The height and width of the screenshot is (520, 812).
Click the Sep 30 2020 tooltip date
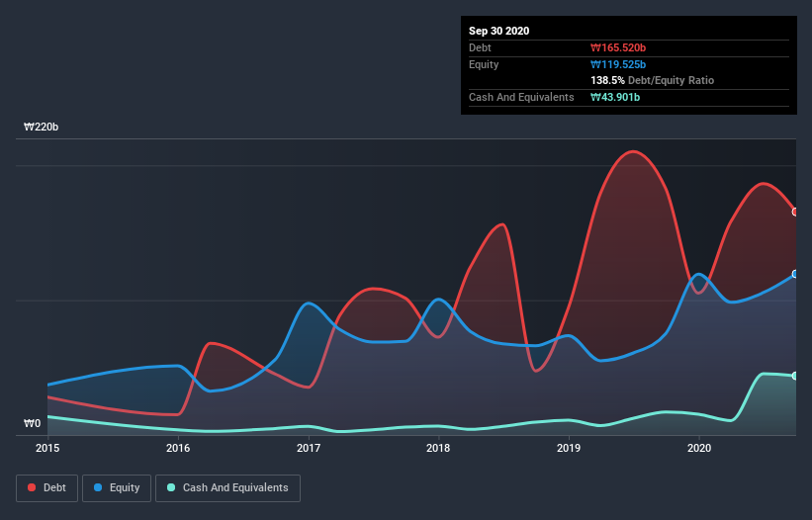499,31
